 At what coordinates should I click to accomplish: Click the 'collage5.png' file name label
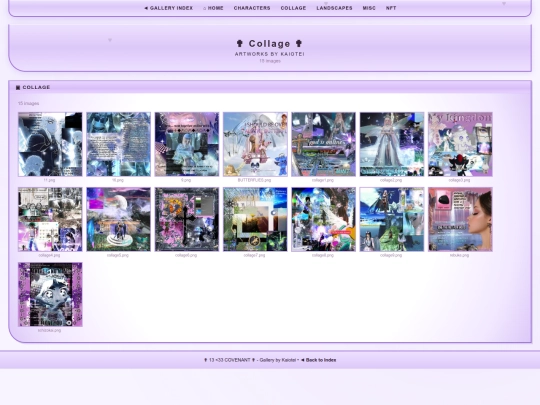tap(118, 255)
